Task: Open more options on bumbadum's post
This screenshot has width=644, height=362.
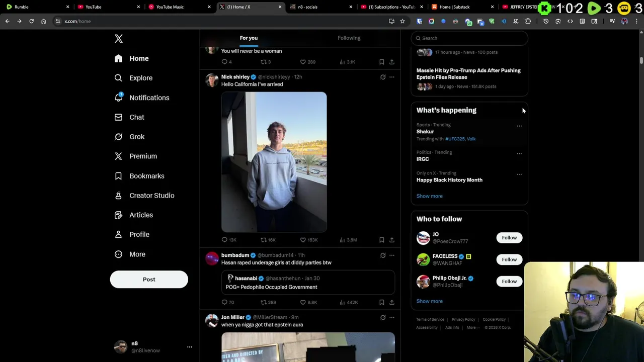Action: point(392,255)
